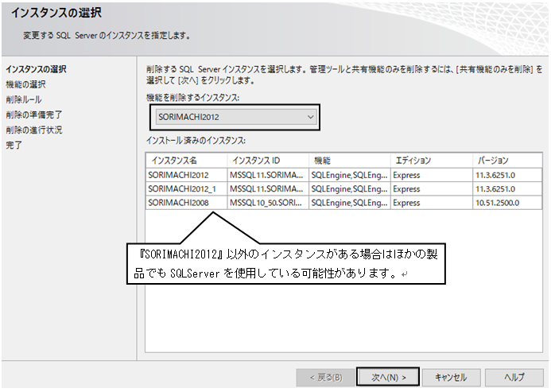Select インスタンスの選択 step in sidebar
The image size is (551, 392).
pyautogui.click(x=36, y=69)
